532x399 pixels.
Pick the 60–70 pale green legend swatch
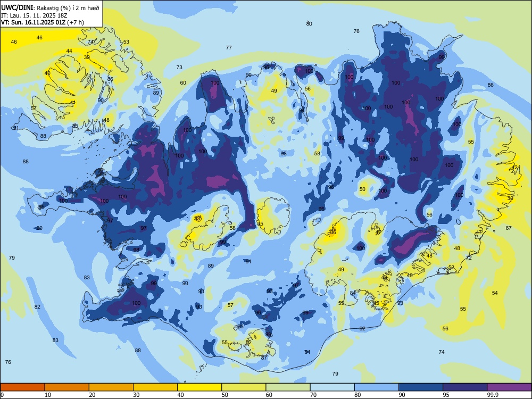point(288,387)
